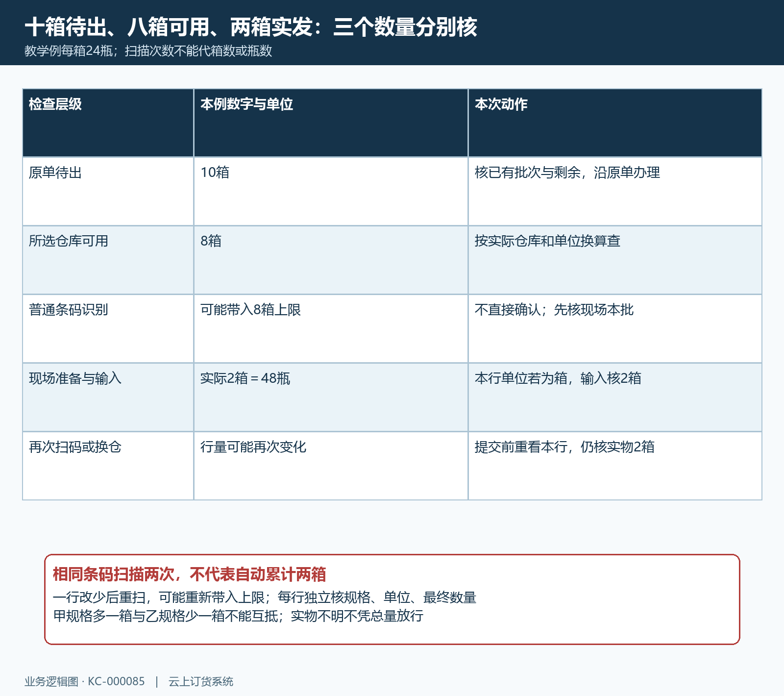Select the '现场准备与输入' cell
The height and width of the screenshot is (696, 784).
tap(108, 398)
